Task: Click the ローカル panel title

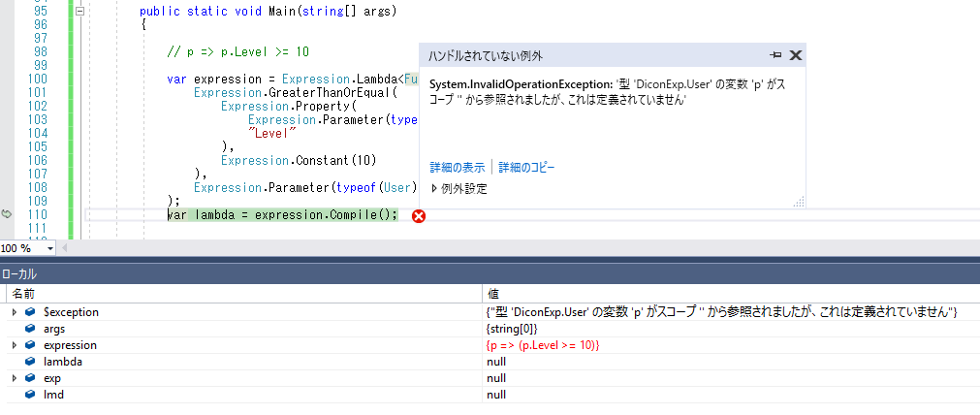Action: [x=18, y=273]
